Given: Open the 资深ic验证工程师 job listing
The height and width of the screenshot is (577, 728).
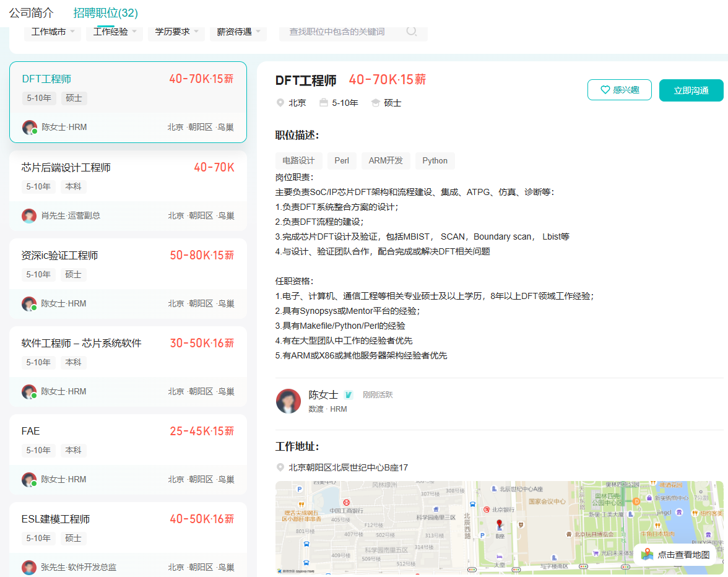Looking at the screenshot, I should (128, 279).
